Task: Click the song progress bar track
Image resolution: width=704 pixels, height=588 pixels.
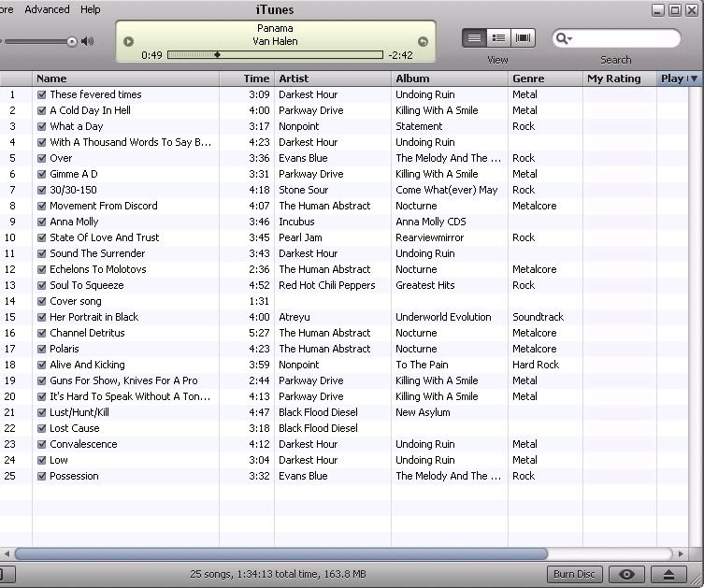Action: click(275, 55)
